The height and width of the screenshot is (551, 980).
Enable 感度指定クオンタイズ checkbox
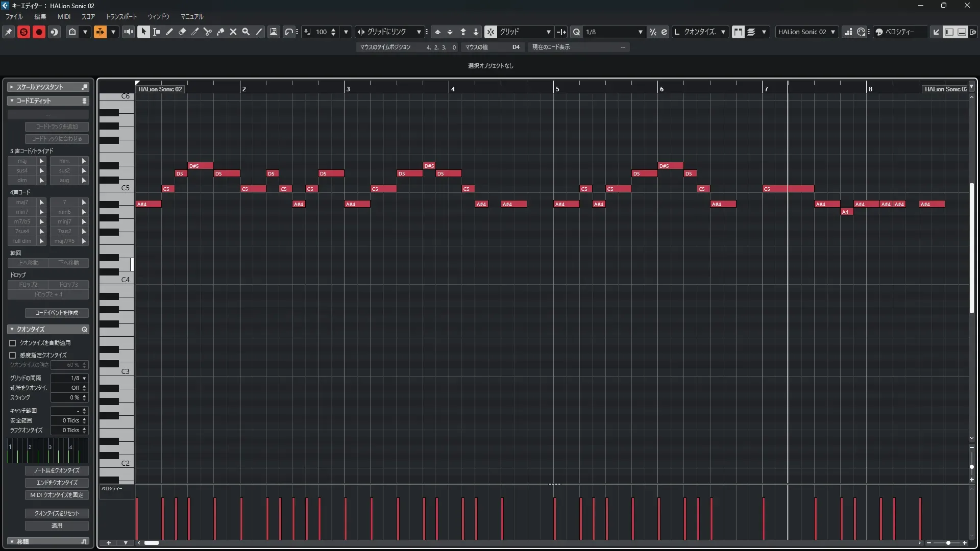pyautogui.click(x=13, y=355)
